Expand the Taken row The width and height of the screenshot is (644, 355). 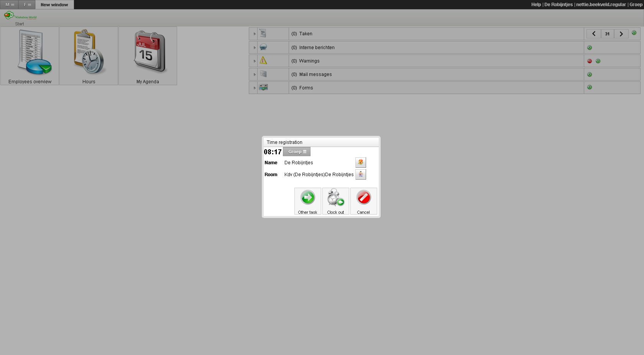(255, 34)
